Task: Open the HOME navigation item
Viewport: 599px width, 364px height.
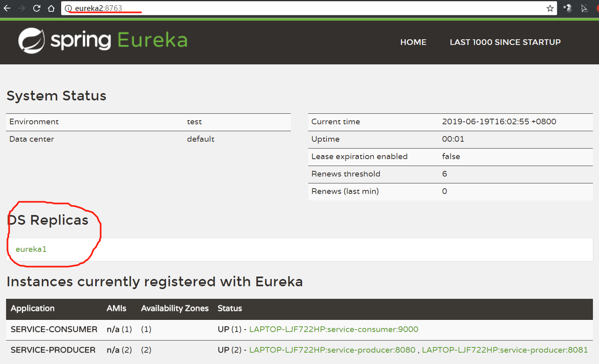Action: coord(413,42)
